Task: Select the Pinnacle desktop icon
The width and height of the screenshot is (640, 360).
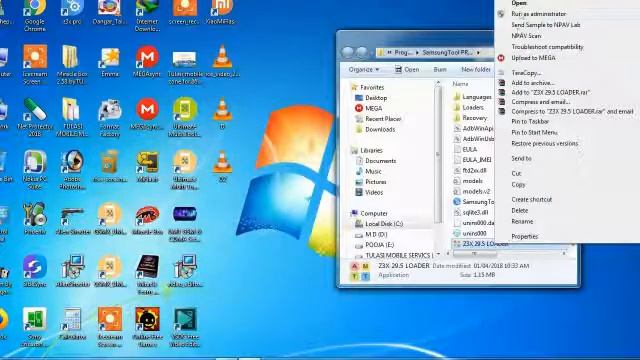Action: [35, 219]
